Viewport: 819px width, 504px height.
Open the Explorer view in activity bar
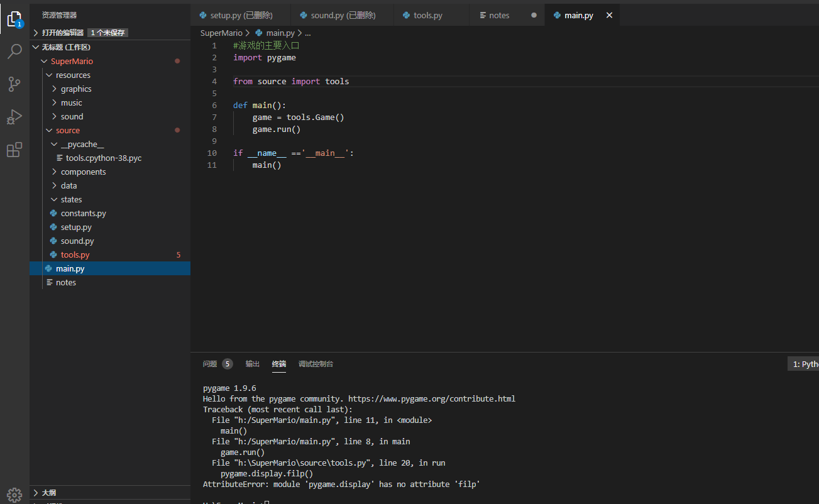[x=14, y=19]
